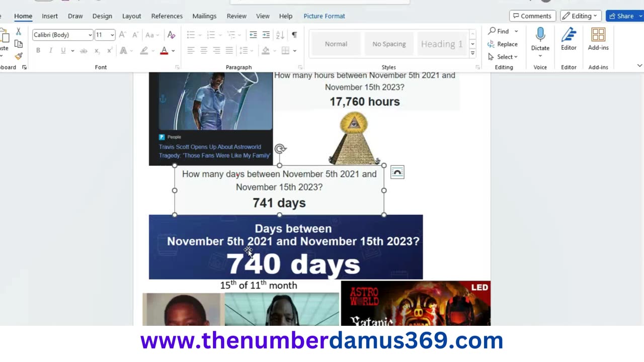Open the Editor pane from the ribbon

(569, 39)
